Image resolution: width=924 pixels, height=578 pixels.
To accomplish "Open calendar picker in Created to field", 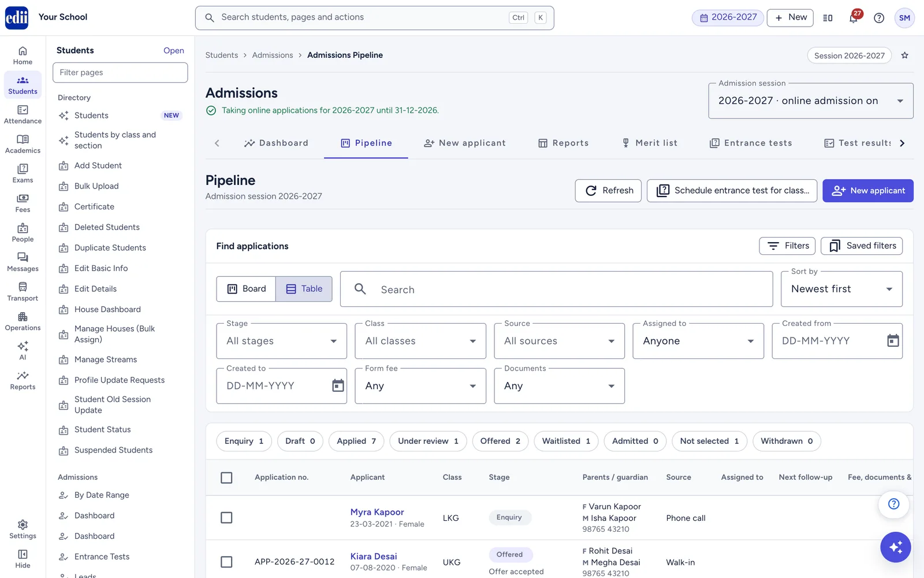I will point(338,386).
